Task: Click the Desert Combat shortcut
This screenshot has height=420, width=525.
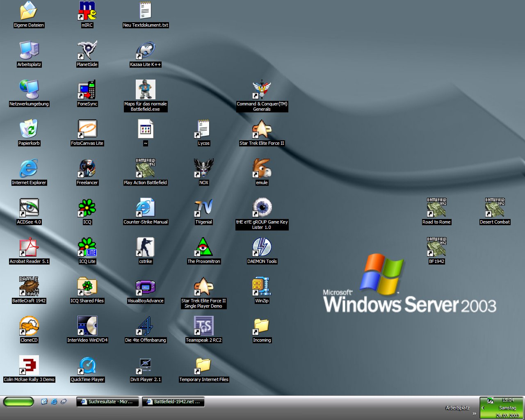Action: [495, 208]
